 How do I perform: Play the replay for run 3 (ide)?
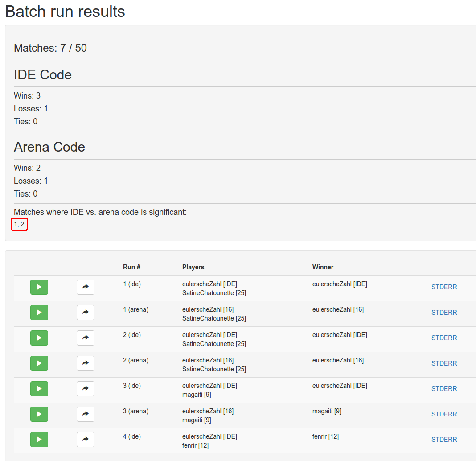click(x=39, y=389)
